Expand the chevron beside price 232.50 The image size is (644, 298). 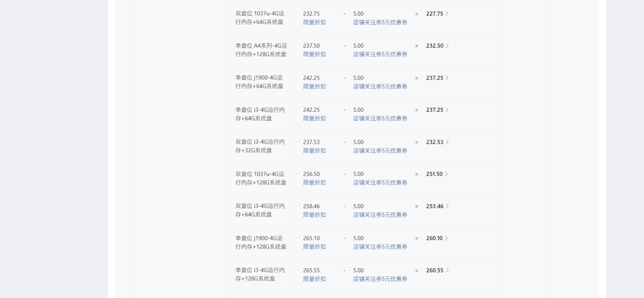(447, 46)
